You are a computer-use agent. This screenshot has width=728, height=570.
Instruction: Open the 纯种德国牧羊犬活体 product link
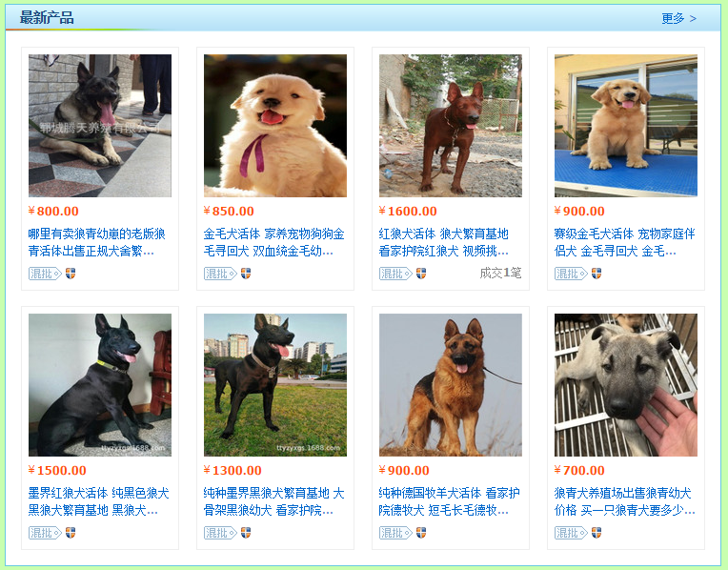449,501
